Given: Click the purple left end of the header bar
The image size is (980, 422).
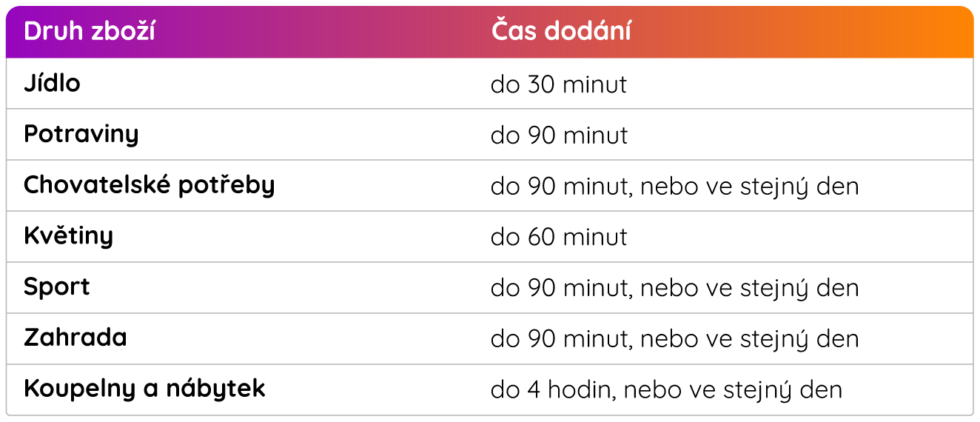Looking at the screenshot, I should click(x=15, y=32).
